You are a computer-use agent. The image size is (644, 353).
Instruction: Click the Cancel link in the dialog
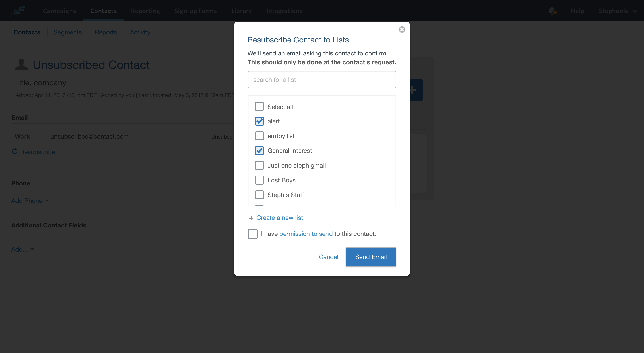point(328,257)
